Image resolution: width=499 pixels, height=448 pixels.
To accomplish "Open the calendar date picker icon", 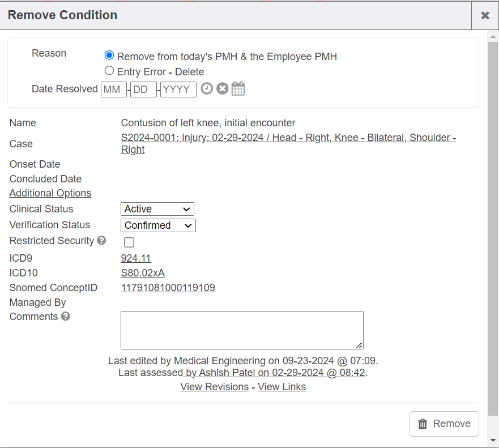I will (x=238, y=89).
